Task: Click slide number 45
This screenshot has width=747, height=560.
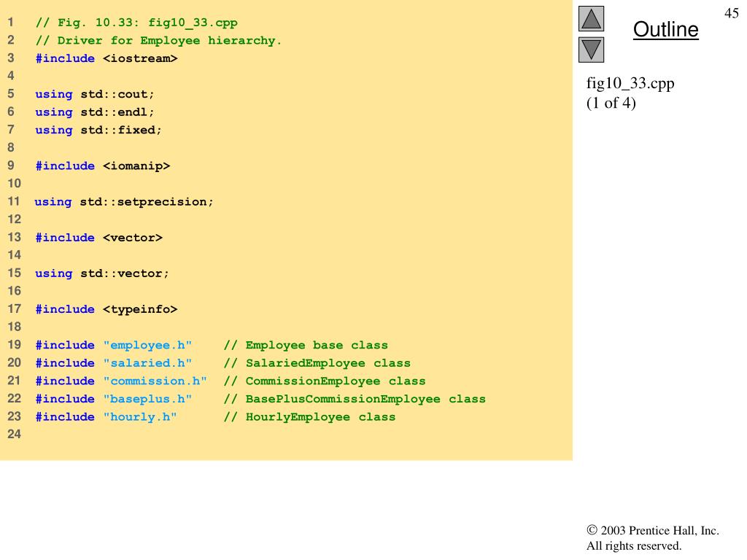Action: point(731,13)
